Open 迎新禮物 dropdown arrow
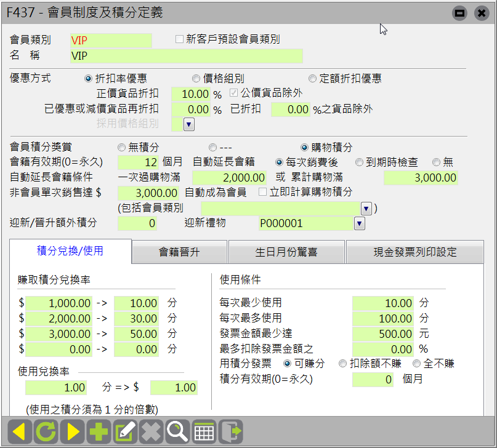The width and height of the screenshot is (497, 448). (360, 224)
